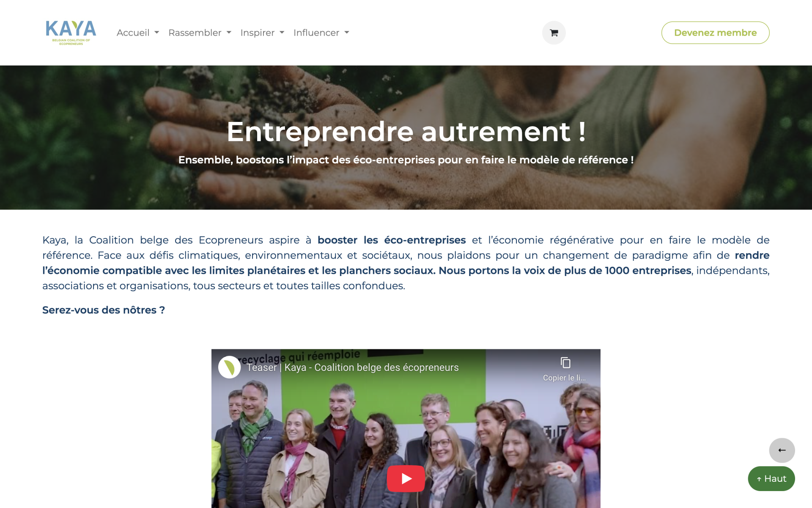Click the Entreprendre autrement hero heading
Screen dimensions: 812x508
pyautogui.click(x=406, y=131)
